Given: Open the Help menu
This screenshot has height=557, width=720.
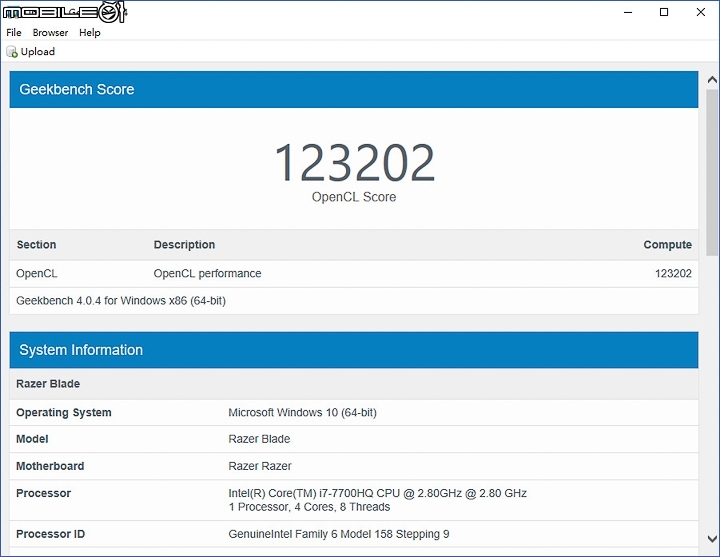Looking at the screenshot, I should point(90,33).
